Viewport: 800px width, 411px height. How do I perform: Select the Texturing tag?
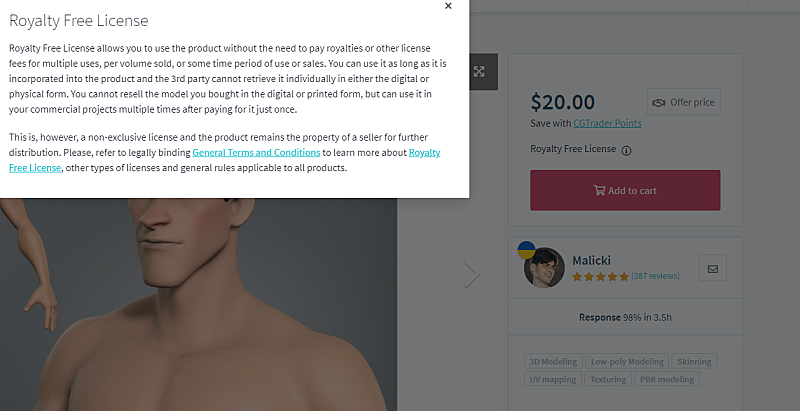(x=608, y=379)
